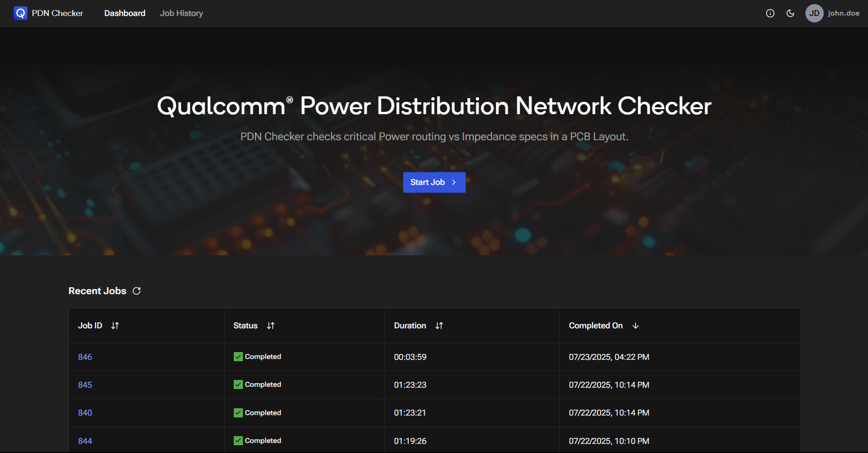868x453 pixels.
Task: Click the Completed On column header
Action: tap(595, 326)
